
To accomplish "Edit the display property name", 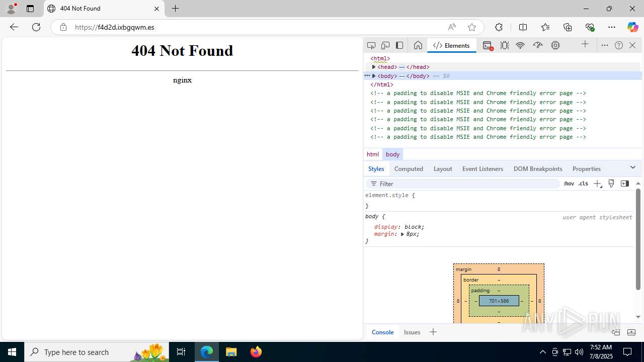I will click(386, 227).
